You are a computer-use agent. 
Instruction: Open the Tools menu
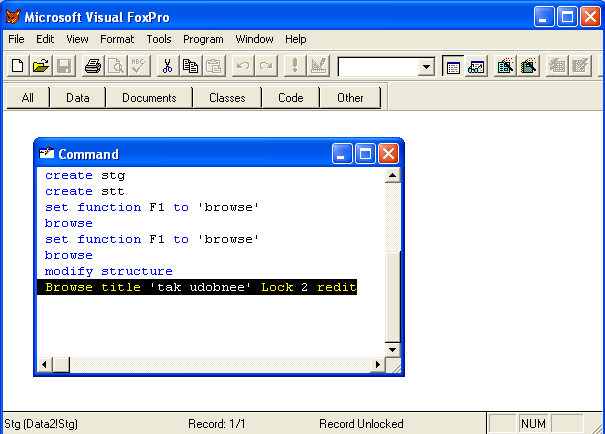[x=159, y=39]
